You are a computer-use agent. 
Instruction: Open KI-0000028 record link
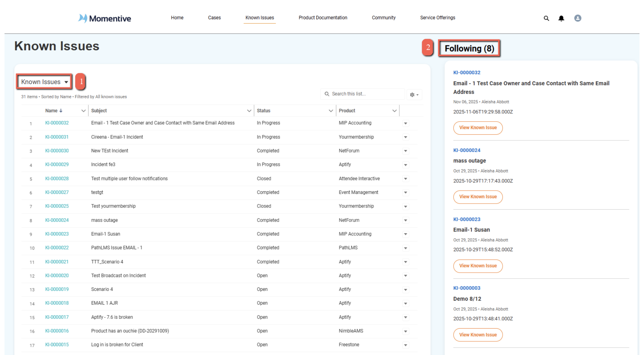(x=57, y=179)
